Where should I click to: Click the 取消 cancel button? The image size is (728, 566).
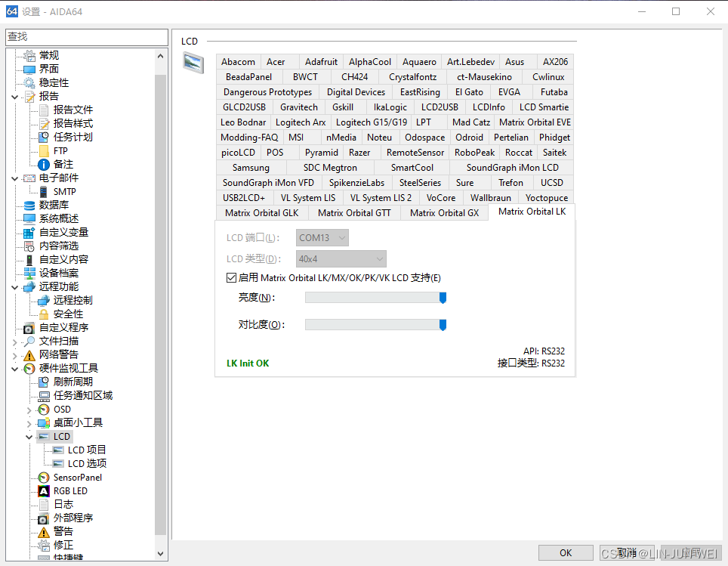pyautogui.click(x=627, y=553)
